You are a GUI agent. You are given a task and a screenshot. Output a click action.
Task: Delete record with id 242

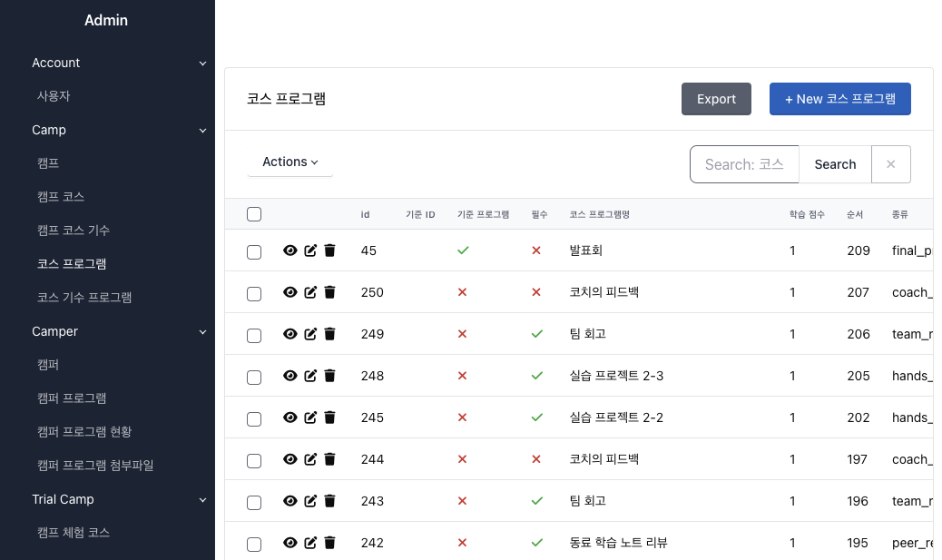click(x=329, y=543)
